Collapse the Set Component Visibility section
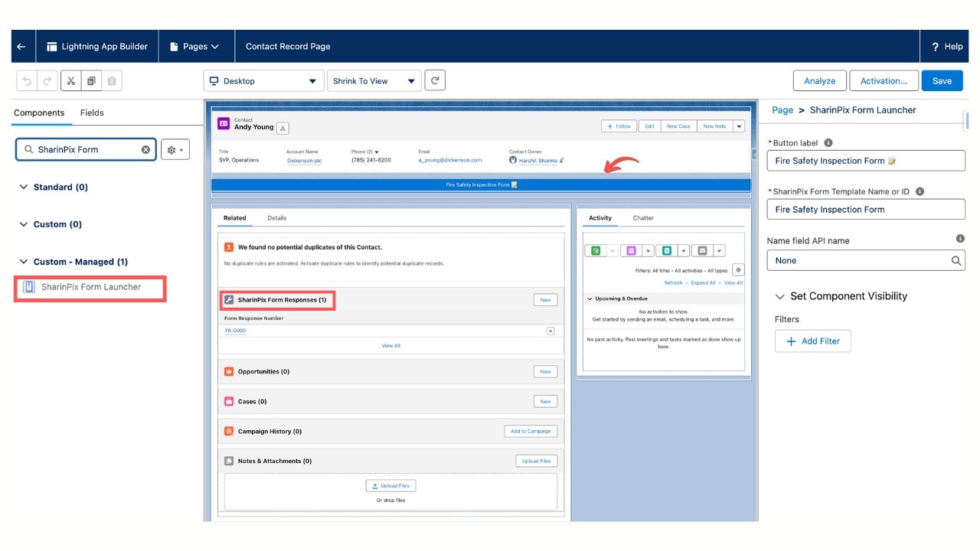 click(x=780, y=296)
